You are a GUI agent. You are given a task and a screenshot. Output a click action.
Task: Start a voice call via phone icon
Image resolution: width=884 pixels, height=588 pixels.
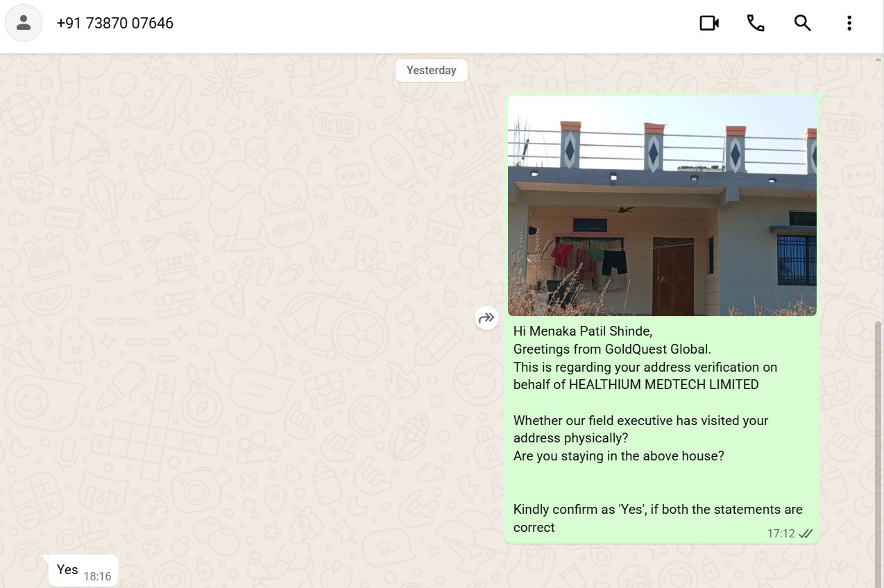click(756, 23)
